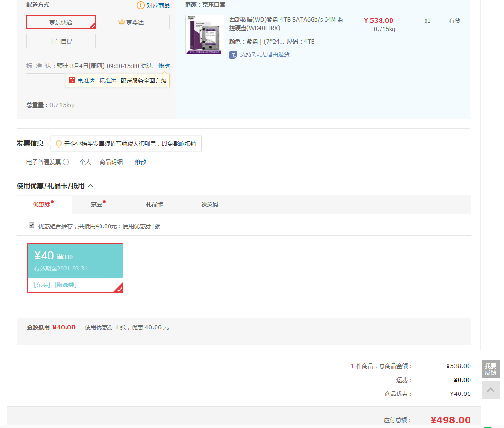This screenshot has height=428, width=504.
Task: Click the crown icon on 京尊达
Action: pyautogui.click(x=121, y=22)
